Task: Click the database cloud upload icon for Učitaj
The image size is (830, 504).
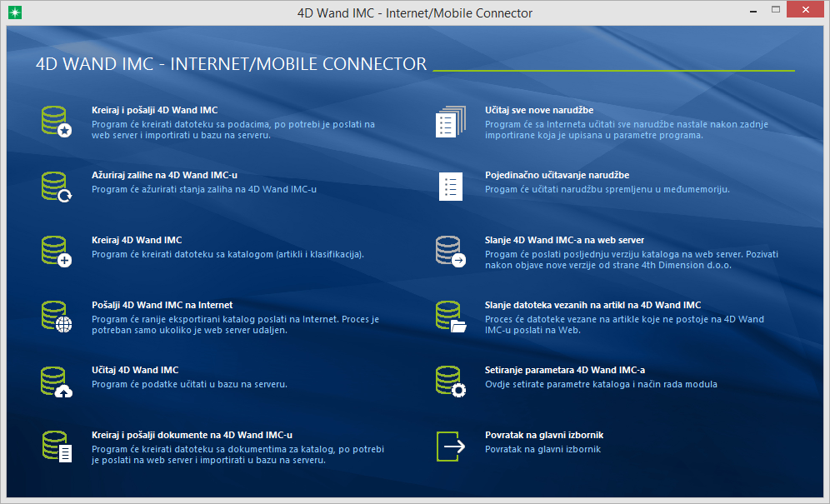Action: [57, 382]
